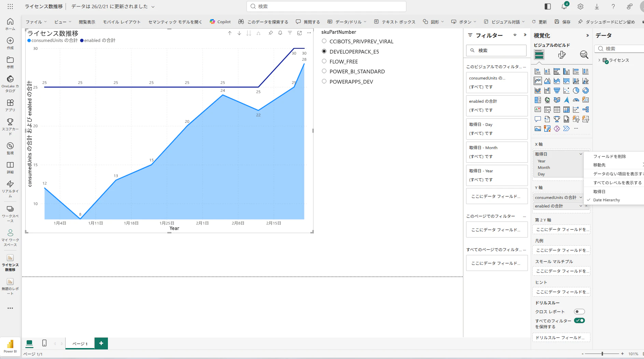Viewport: 644px width, 359px height.
Task: Select the treemap visual type
Action: 538,100
